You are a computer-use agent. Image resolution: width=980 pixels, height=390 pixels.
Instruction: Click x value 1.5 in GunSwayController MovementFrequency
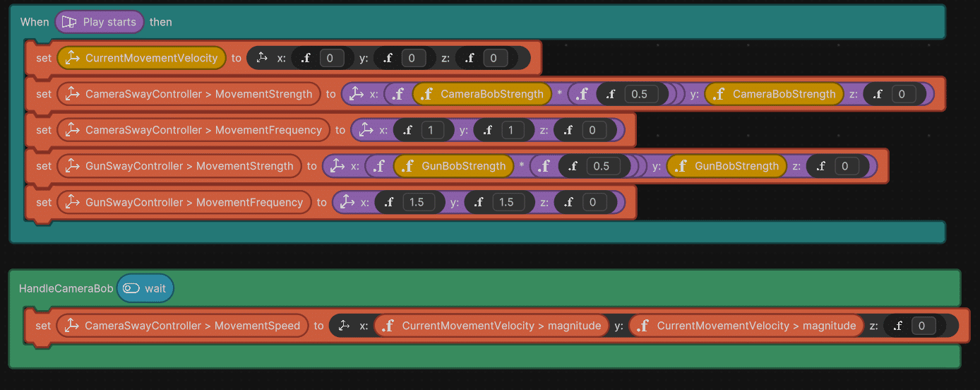pos(417,202)
